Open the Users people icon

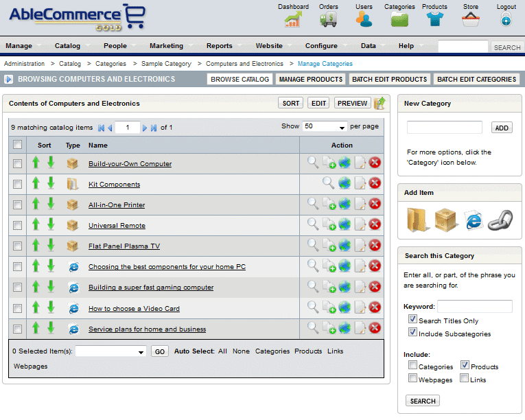click(x=364, y=19)
